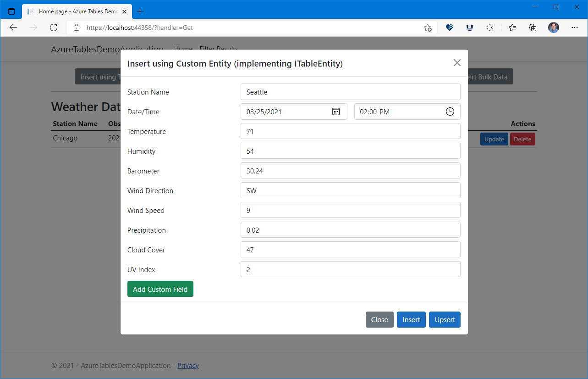Select the Station Name input field
Image resolution: width=588 pixels, height=379 pixels.
(x=350, y=92)
